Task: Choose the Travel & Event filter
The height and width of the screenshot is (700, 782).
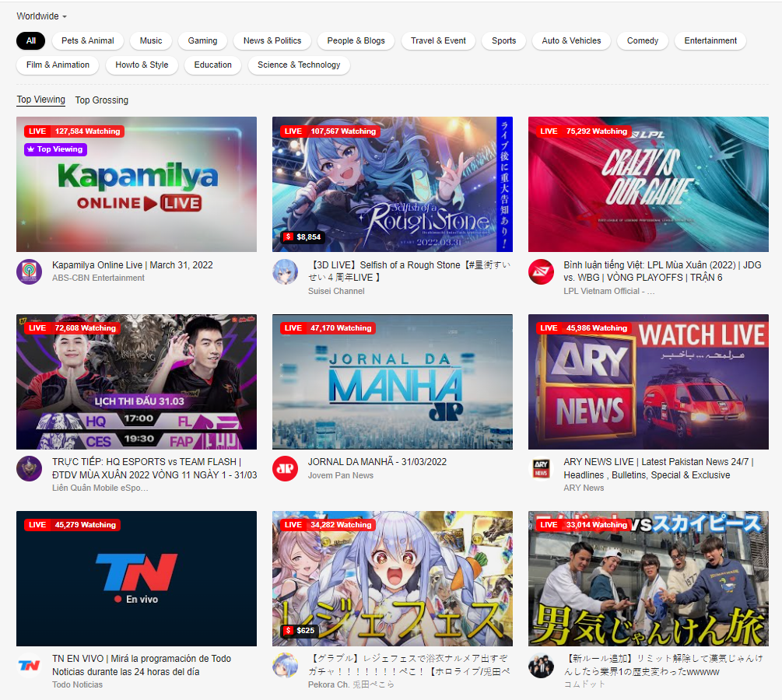Action: [438, 41]
